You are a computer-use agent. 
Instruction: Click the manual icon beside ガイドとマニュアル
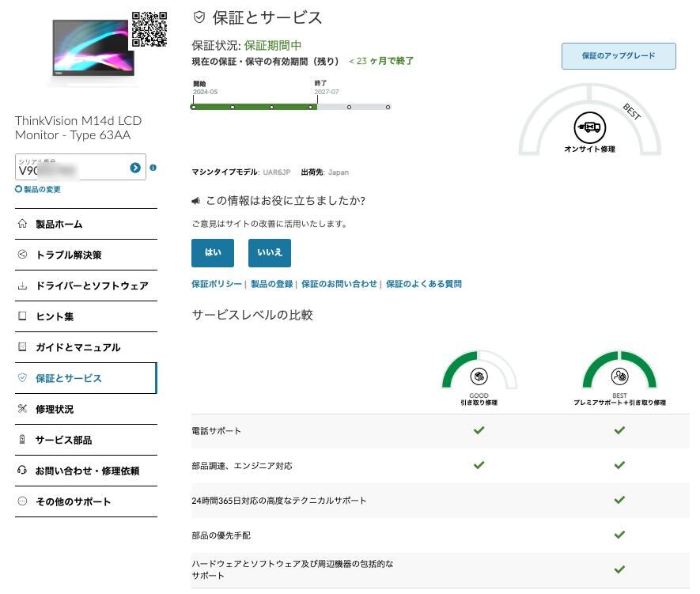click(22, 346)
